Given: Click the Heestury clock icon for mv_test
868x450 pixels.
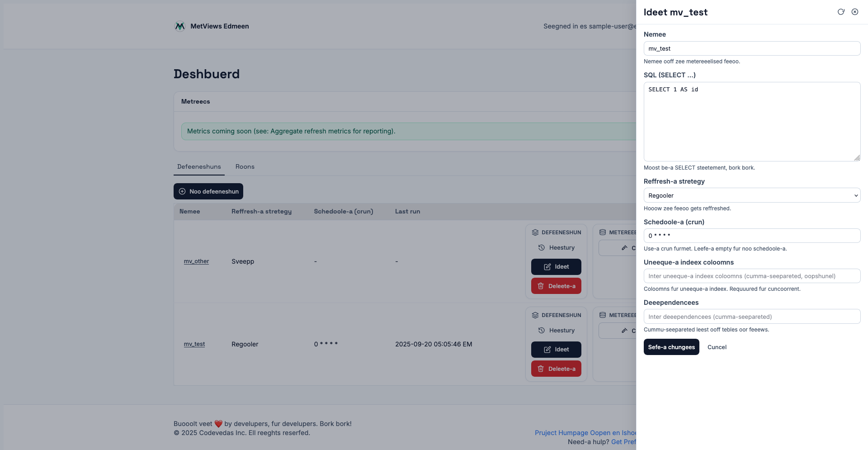Looking at the screenshot, I should pos(541,331).
